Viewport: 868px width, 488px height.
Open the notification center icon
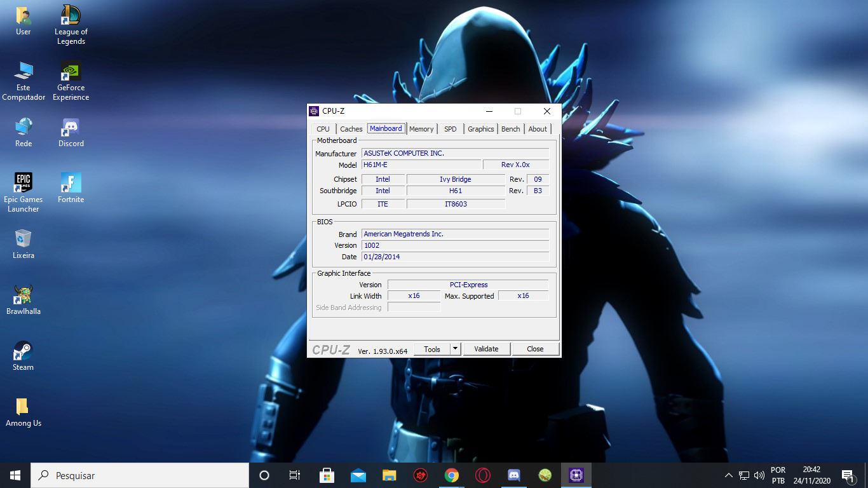pos(847,475)
